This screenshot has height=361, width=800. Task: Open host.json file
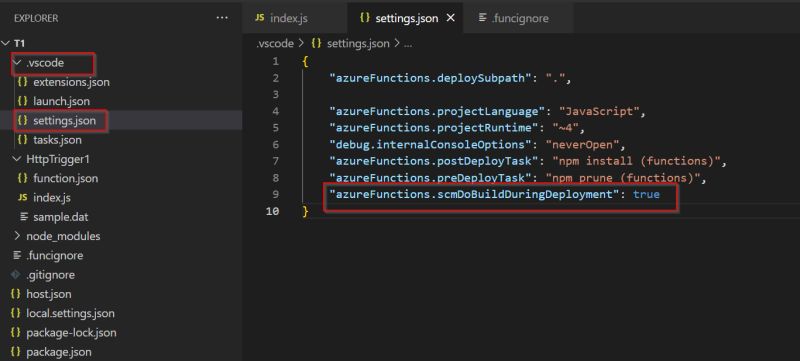48,294
